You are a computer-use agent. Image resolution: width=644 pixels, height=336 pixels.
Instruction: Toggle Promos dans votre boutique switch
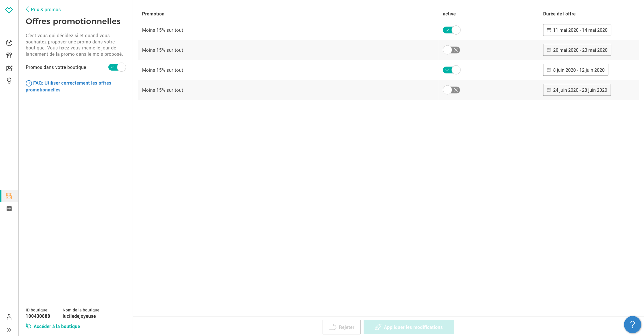[117, 67]
